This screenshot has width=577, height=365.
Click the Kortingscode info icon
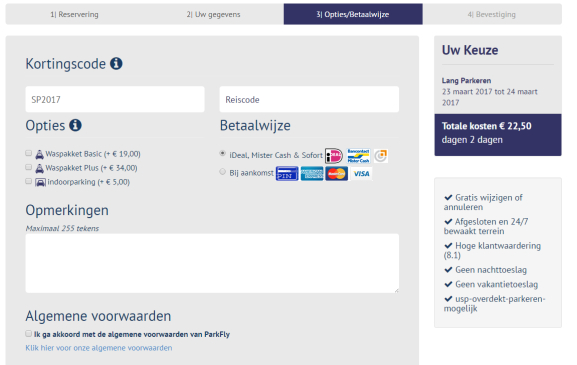[x=116, y=63]
